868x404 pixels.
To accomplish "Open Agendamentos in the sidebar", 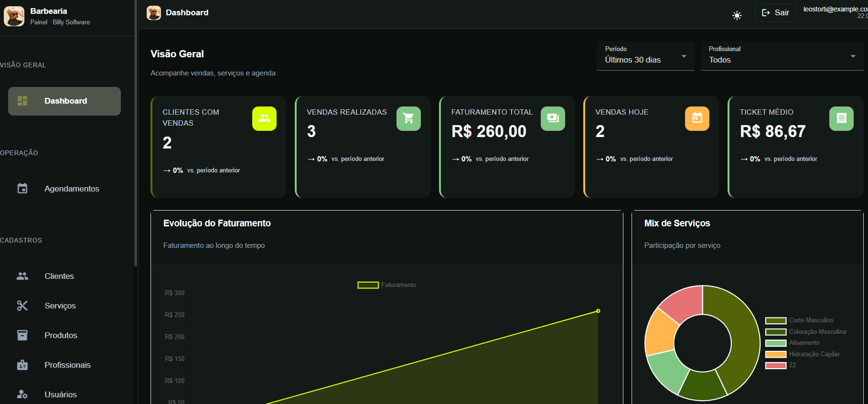I will click(x=64, y=189).
